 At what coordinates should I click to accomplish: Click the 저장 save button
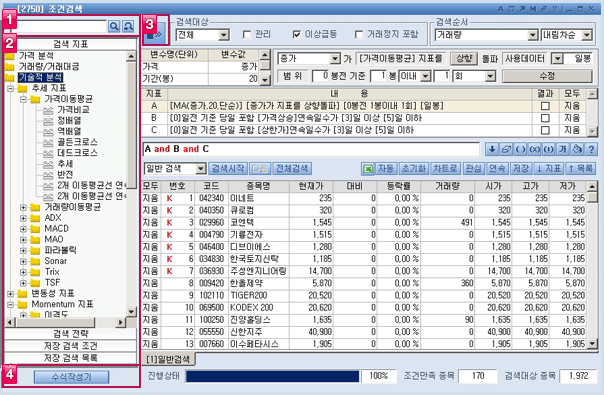(x=521, y=168)
